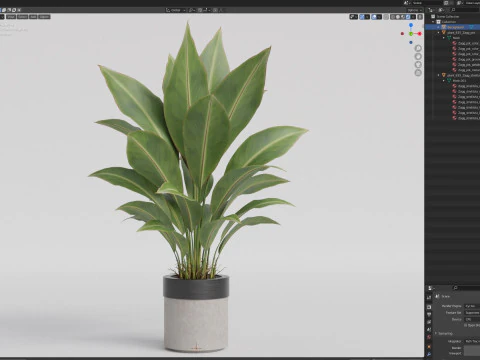480x360 pixels.
Task: Collapse the Mesh.001 data item in outliner
Action: 444,81
